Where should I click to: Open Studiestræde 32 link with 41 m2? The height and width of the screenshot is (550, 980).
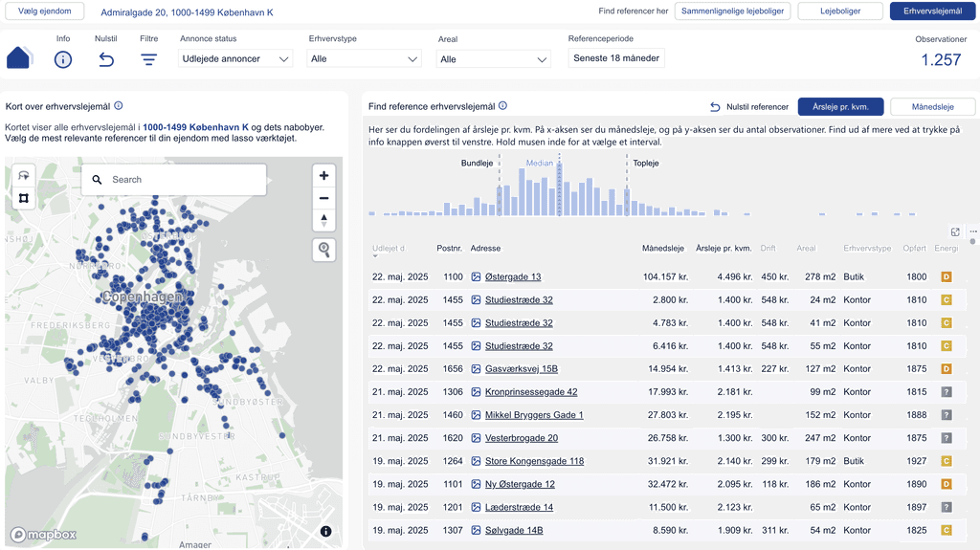pos(519,323)
